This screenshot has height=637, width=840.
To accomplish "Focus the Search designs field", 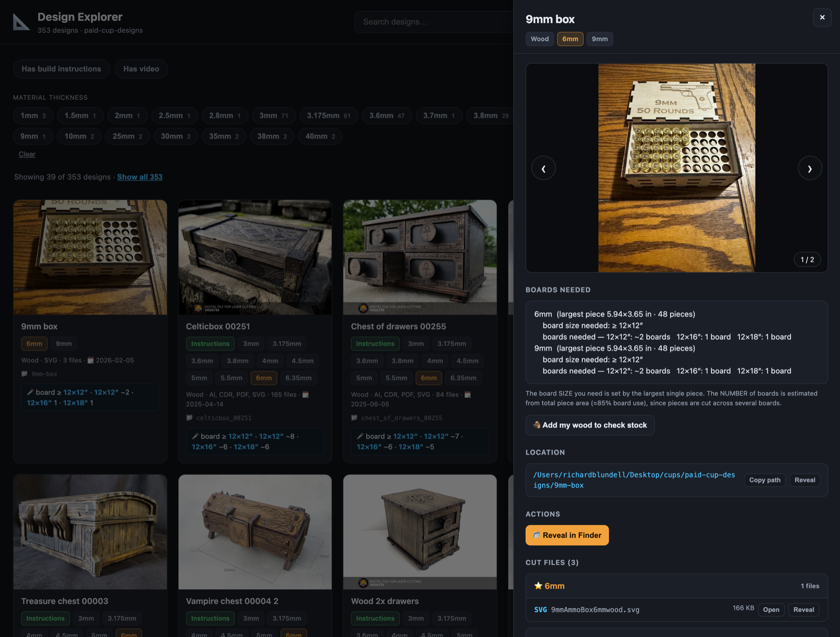I will (434, 22).
